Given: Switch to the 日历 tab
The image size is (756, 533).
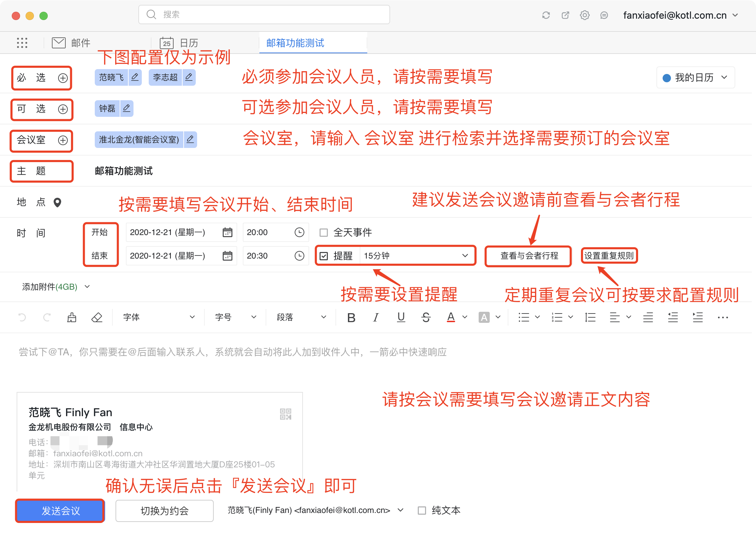Looking at the screenshot, I should 179,43.
